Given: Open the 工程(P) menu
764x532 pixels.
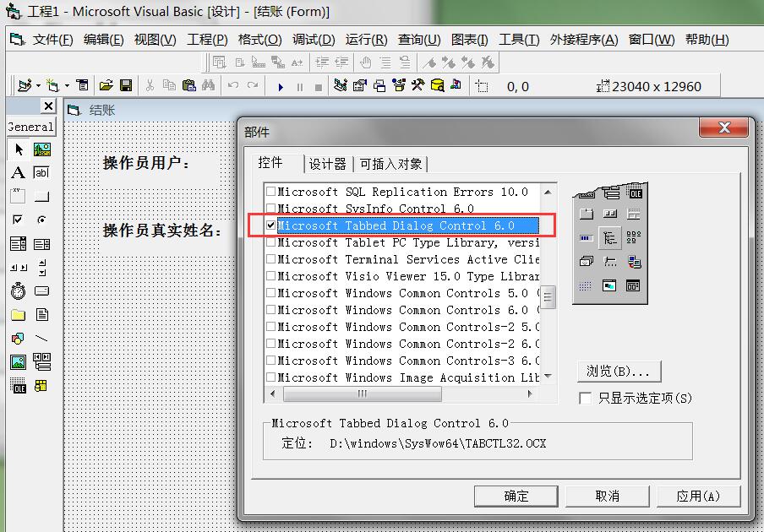Looking at the screenshot, I should pyautogui.click(x=207, y=40).
